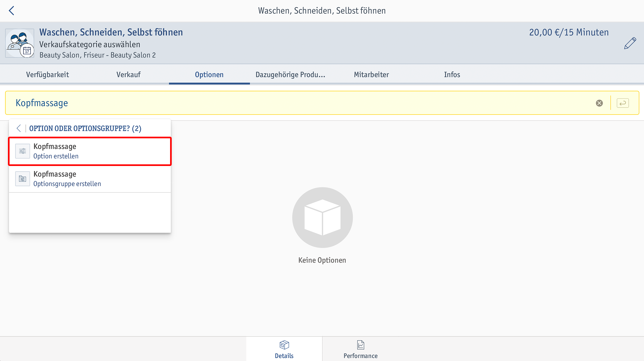644x361 pixels.
Task: Select the OPTION ODER OPTIONSGRUPPE? (2) header
Action: pos(85,128)
